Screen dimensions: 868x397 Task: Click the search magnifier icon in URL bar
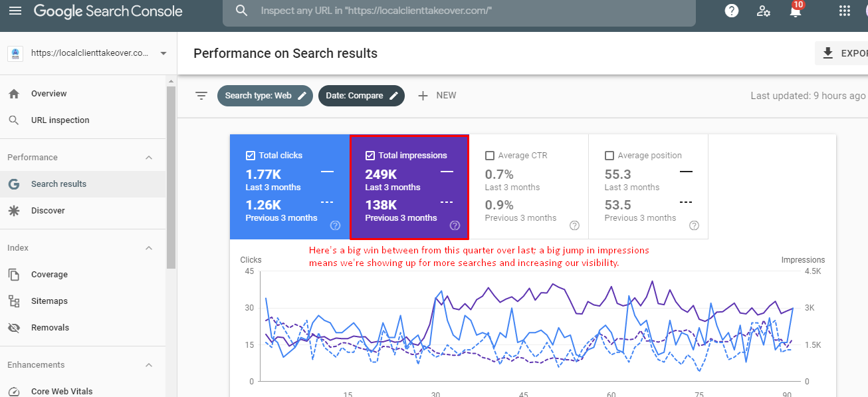(242, 11)
